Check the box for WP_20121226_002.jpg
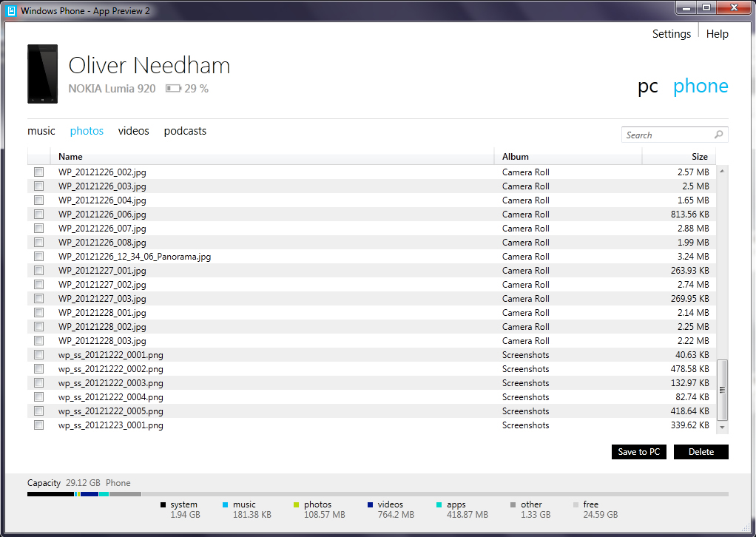Image resolution: width=756 pixels, height=537 pixels. pyautogui.click(x=38, y=172)
